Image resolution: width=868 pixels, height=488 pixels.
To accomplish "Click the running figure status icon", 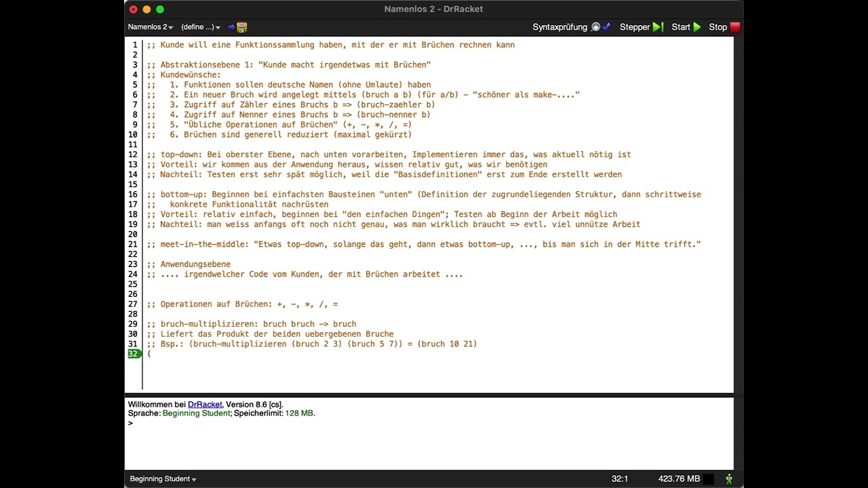I will pos(729,479).
